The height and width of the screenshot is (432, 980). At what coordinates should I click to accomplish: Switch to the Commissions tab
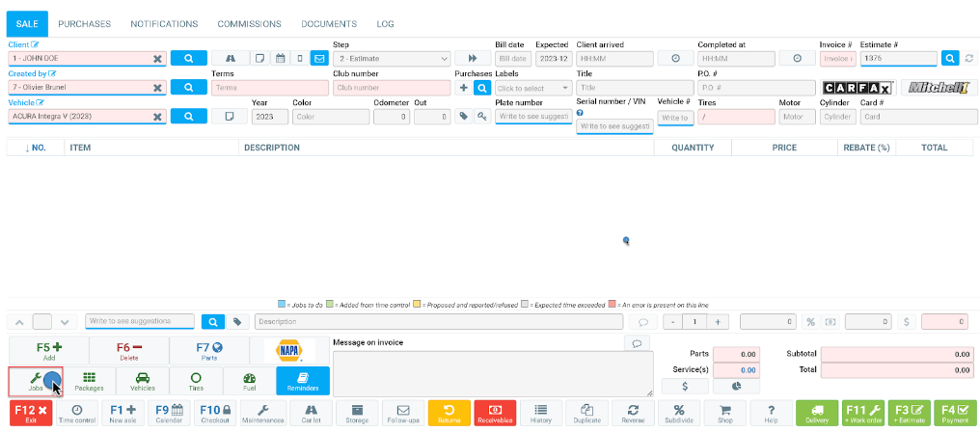coord(249,23)
